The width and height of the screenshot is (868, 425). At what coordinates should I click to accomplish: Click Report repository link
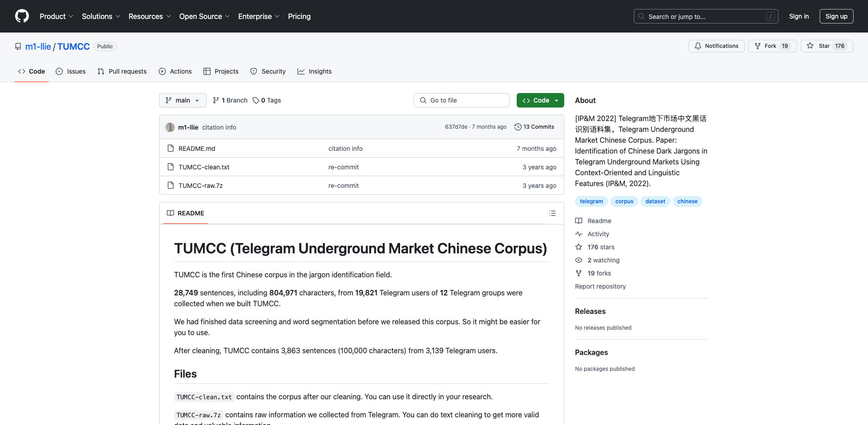click(x=600, y=286)
